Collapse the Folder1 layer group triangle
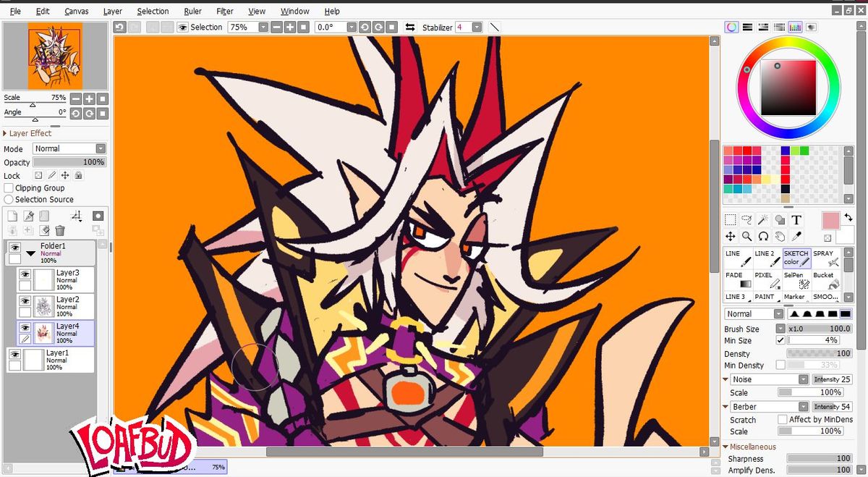The height and width of the screenshot is (477, 868). (x=31, y=254)
